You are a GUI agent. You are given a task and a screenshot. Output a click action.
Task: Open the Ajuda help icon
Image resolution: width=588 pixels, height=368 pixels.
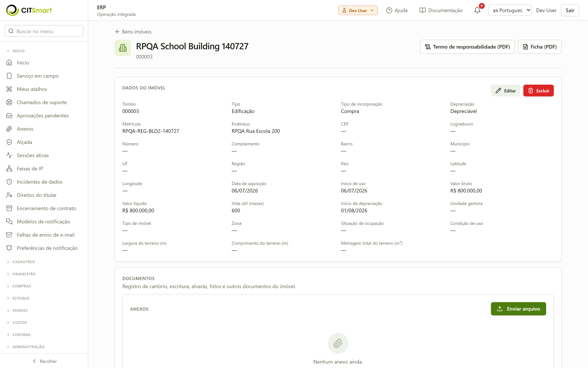click(389, 10)
